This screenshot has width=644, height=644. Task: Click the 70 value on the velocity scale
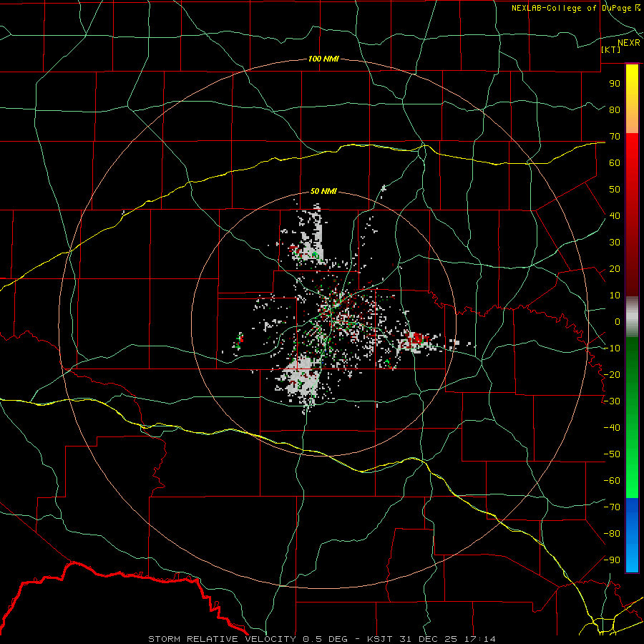coord(615,137)
